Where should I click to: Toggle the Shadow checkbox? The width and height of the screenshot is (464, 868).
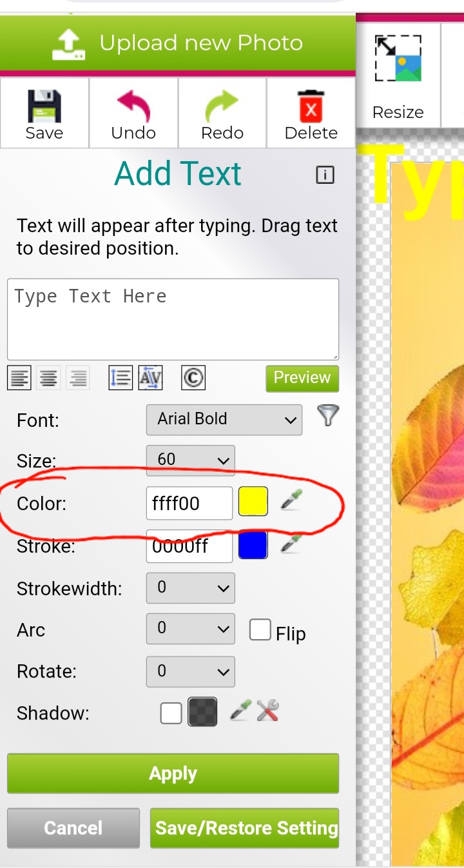[x=171, y=713]
